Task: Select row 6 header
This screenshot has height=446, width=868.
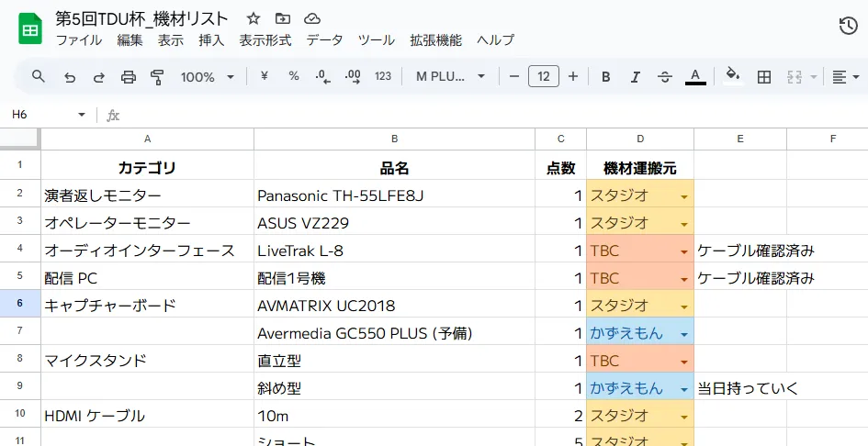Action: (x=20, y=303)
